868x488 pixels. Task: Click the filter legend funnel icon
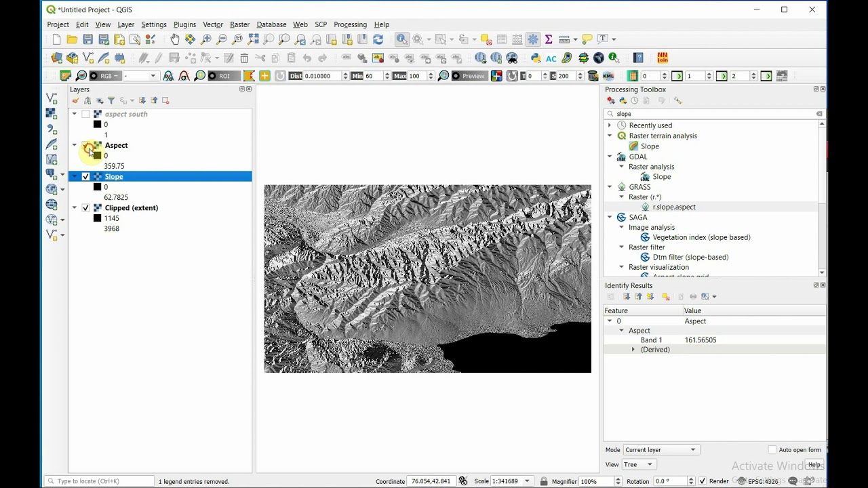111,100
